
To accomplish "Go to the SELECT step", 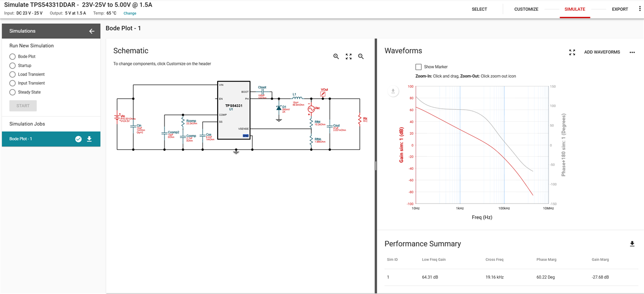I will click(479, 9).
